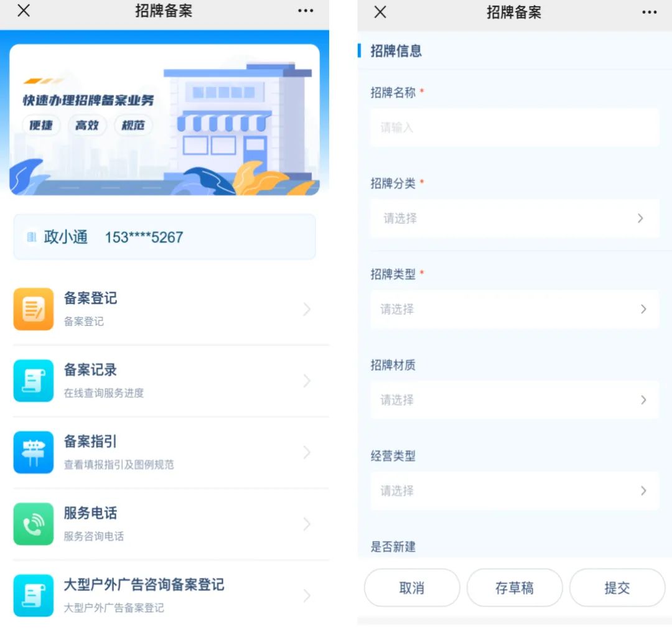Open the 招牌类型 selector
The image size is (672, 632).
pos(514,309)
